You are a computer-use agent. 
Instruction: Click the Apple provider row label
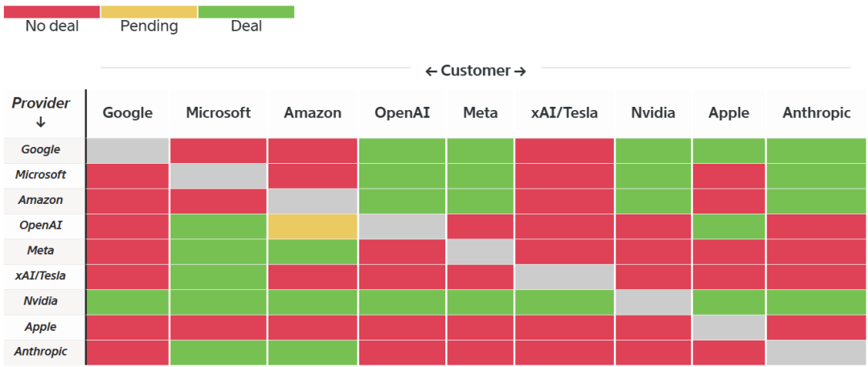[40, 327]
